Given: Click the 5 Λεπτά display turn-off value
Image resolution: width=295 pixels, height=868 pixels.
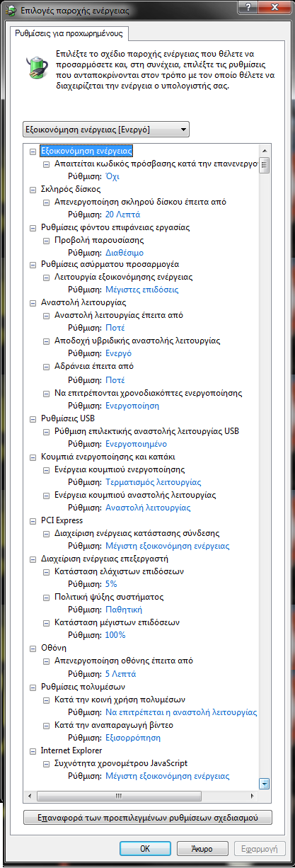Looking at the screenshot, I should (x=120, y=674).
